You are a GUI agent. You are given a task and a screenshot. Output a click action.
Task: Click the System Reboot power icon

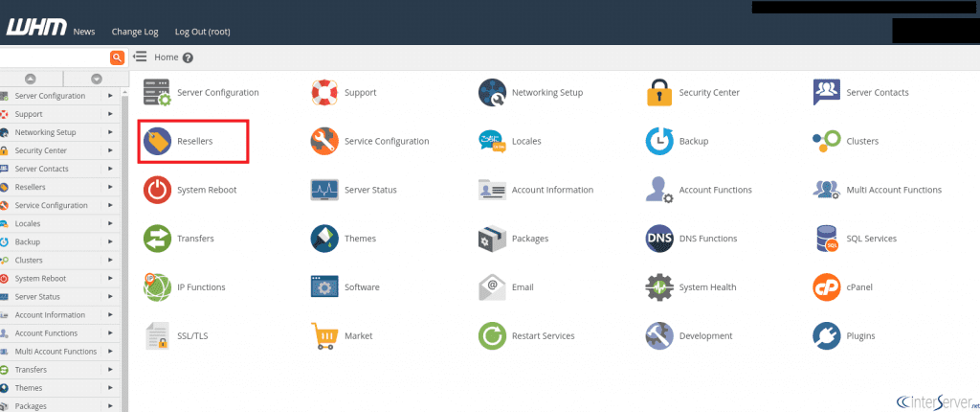(x=157, y=190)
